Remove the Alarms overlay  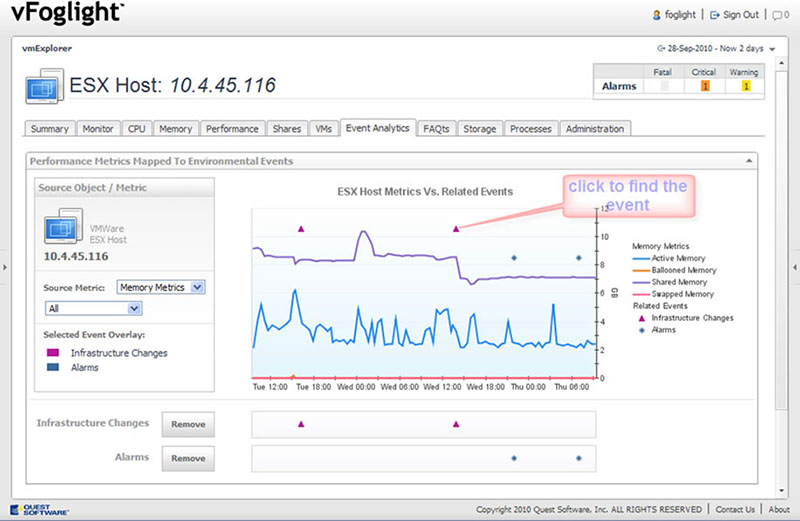(188, 458)
